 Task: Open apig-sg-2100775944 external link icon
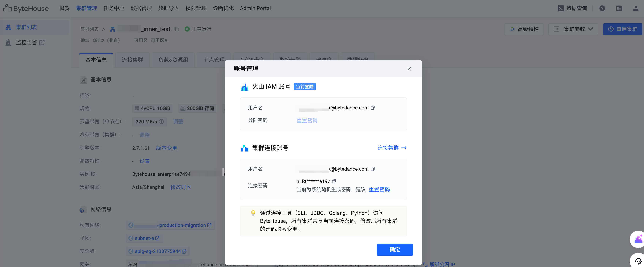[184, 251]
